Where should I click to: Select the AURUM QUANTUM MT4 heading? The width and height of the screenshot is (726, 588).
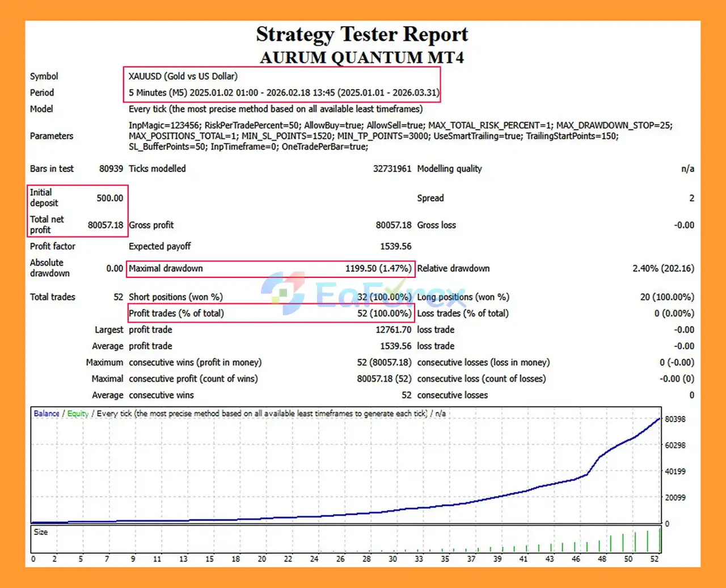[362, 58]
